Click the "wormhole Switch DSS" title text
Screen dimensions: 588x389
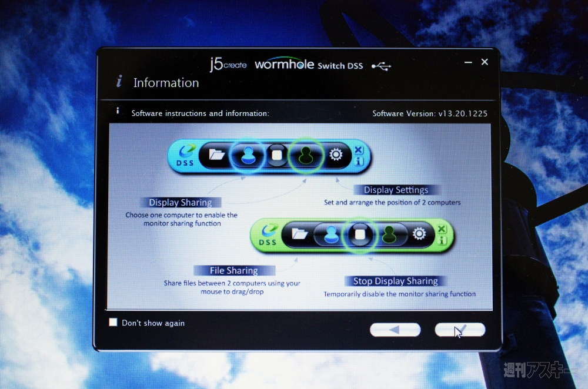tap(309, 65)
